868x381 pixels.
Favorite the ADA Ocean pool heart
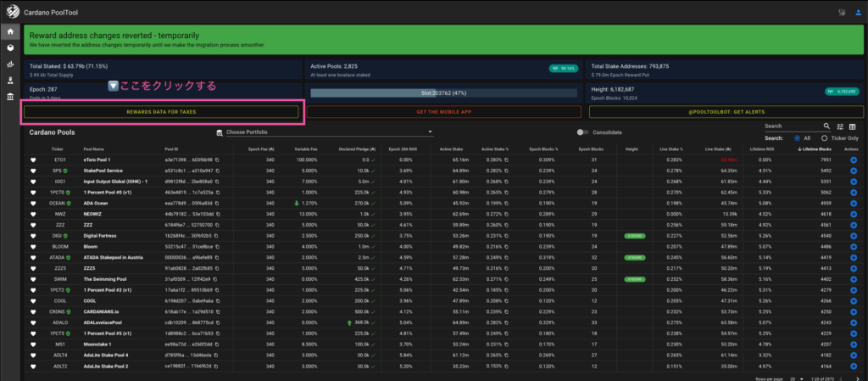pyautogui.click(x=33, y=204)
